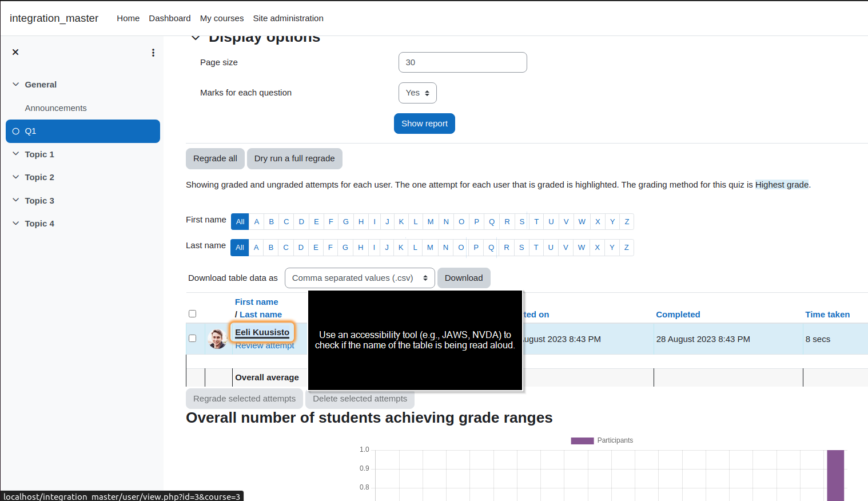Click the 8 secs time taken value

coord(818,339)
